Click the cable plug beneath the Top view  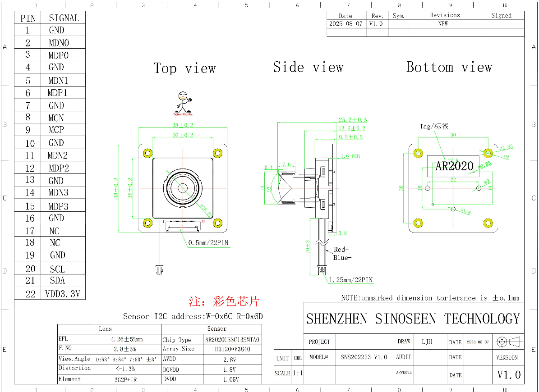tap(159, 271)
